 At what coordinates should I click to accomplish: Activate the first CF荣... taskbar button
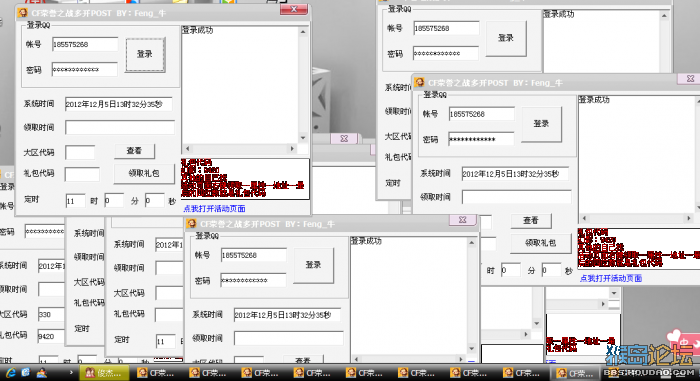pyautogui.click(x=156, y=373)
